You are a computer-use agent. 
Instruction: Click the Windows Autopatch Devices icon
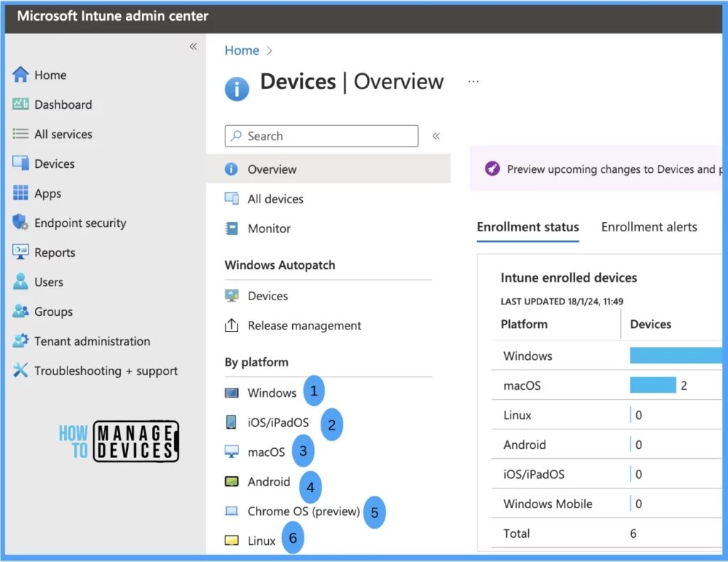coord(231,295)
